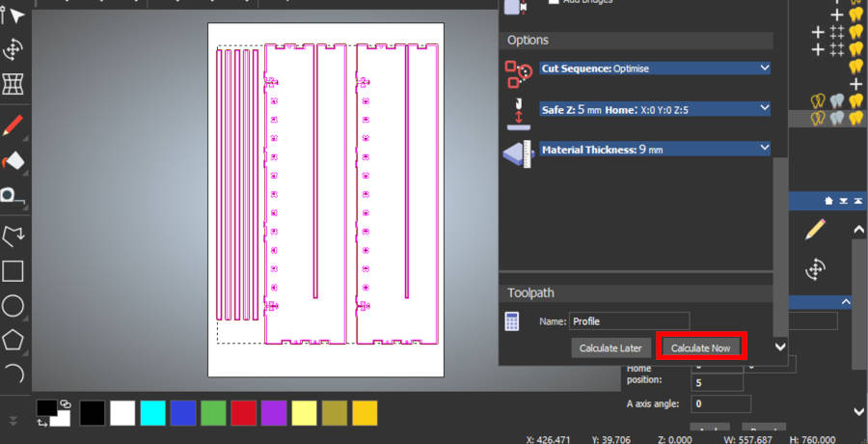Click the home icon in blue panel header

[x=828, y=201]
